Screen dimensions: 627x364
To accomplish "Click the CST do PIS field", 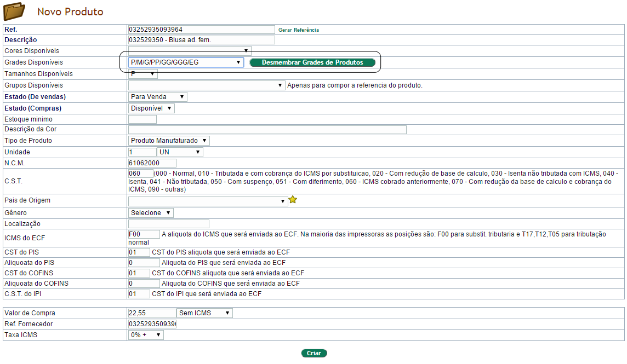I will pos(139,252).
